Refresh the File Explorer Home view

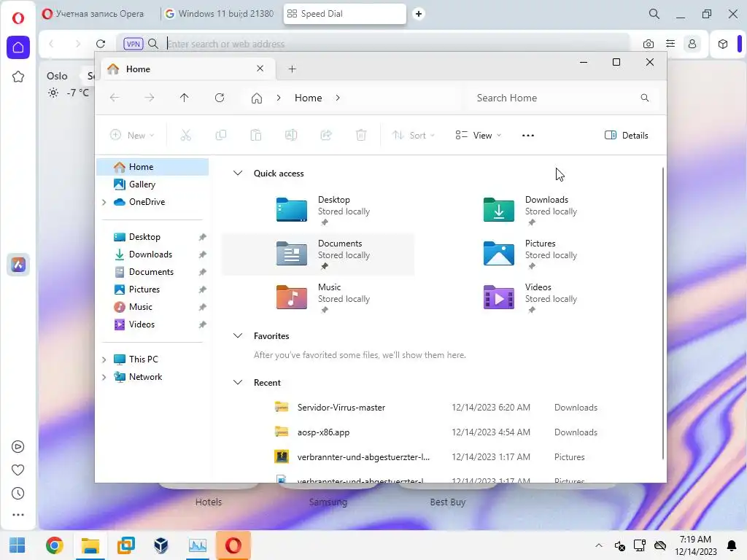tap(220, 98)
